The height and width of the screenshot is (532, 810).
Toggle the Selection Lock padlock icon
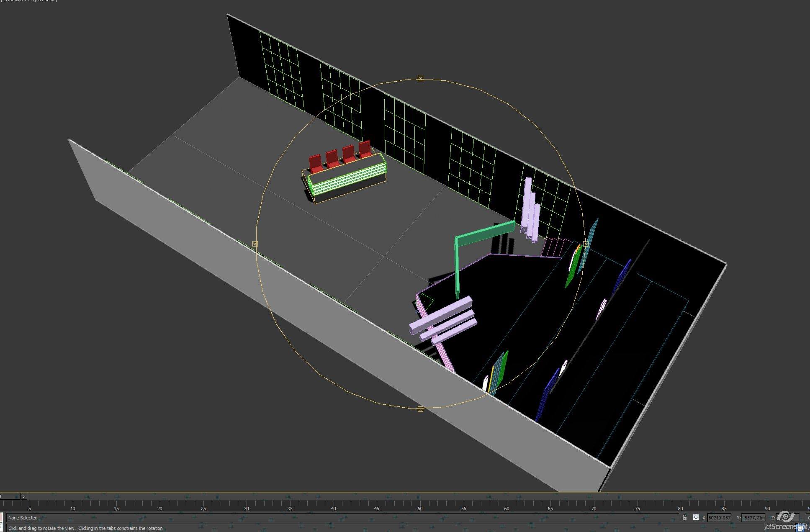click(684, 518)
